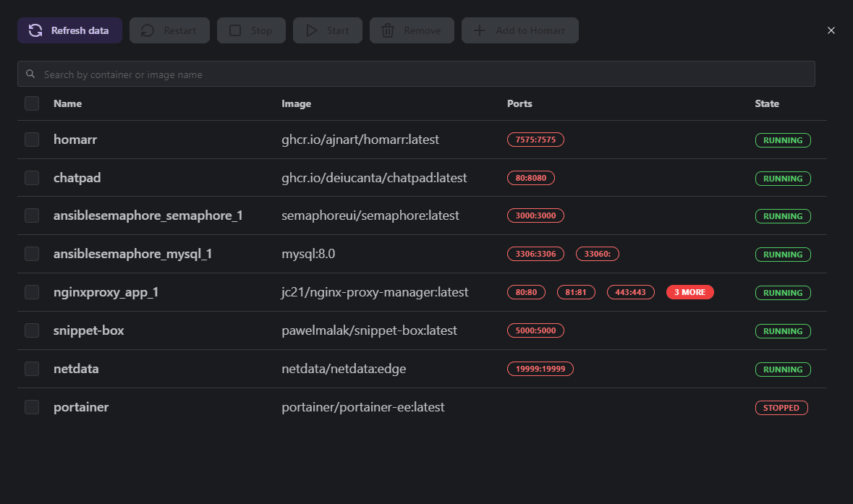Toggle the select-all containers checkbox

coord(32,103)
